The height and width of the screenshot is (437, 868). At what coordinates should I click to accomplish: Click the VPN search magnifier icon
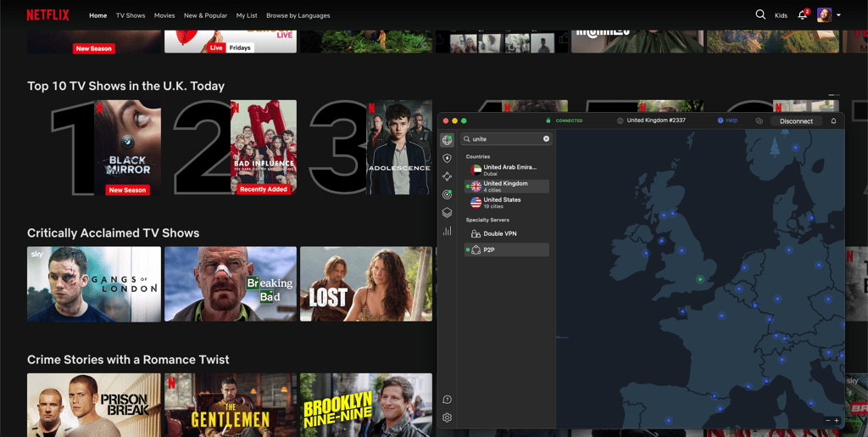pos(467,139)
